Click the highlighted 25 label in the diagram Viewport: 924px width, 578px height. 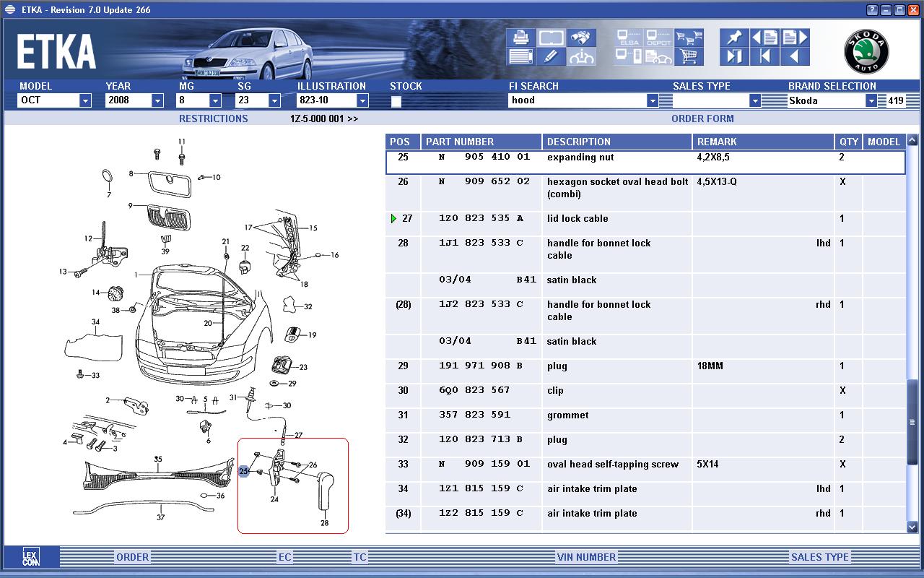[x=244, y=471]
